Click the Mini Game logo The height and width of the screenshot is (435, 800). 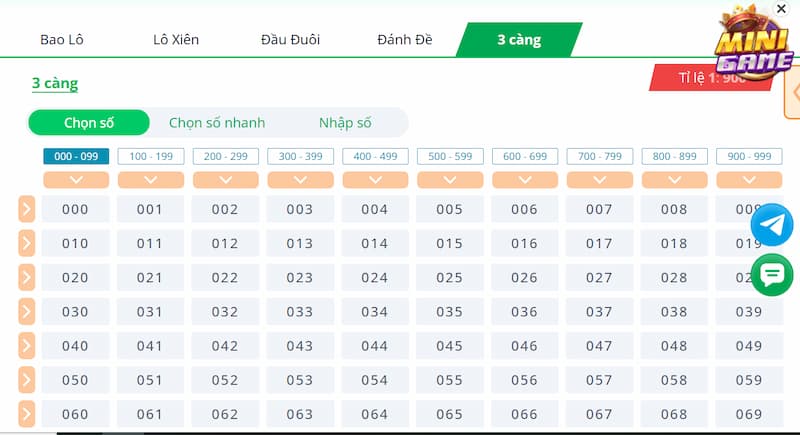click(752, 46)
